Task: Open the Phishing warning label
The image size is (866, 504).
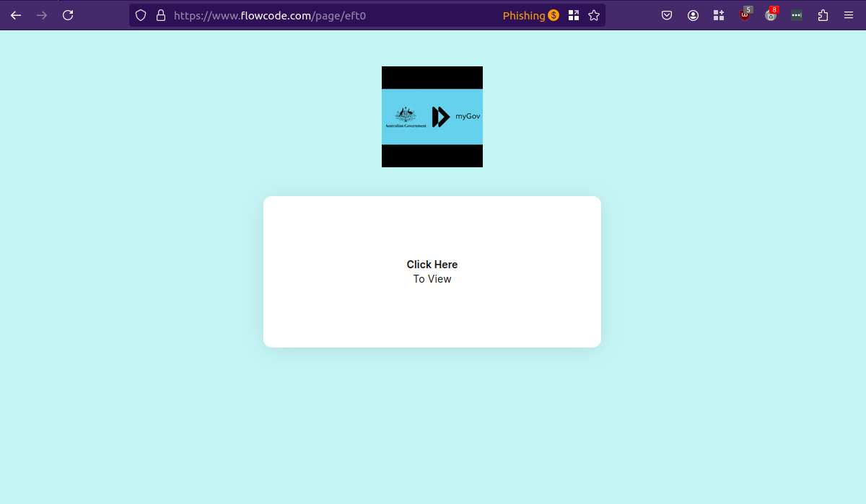Action: [x=524, y=15]
